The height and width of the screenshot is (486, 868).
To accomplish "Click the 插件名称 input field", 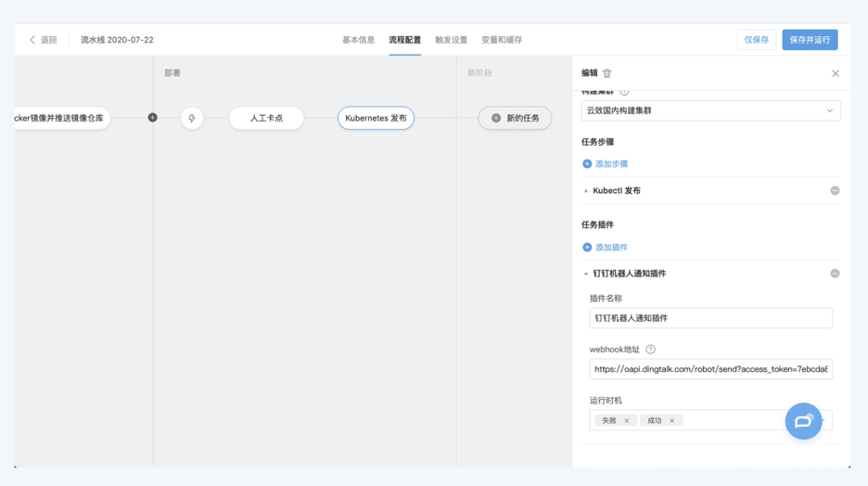I will (710, 318).
